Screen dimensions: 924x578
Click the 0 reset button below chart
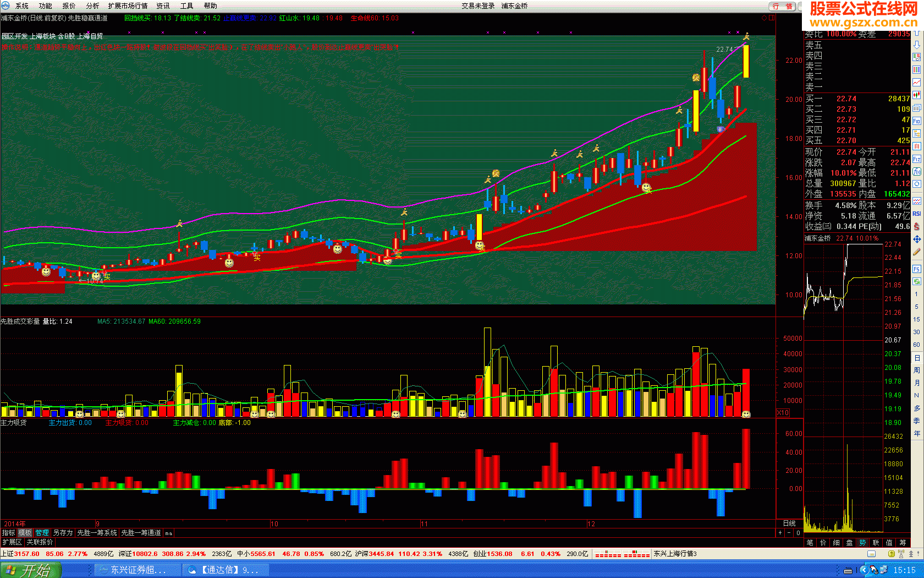[x=799, y=533]
